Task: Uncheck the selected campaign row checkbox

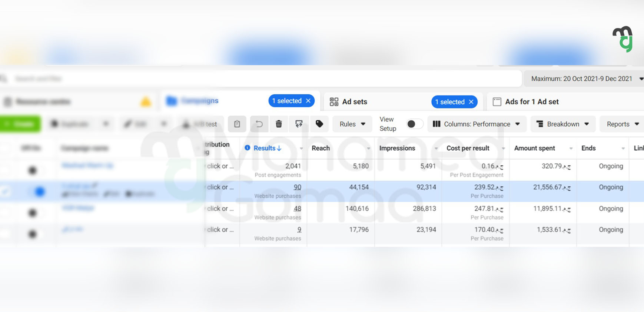Action: pos(6,191)
